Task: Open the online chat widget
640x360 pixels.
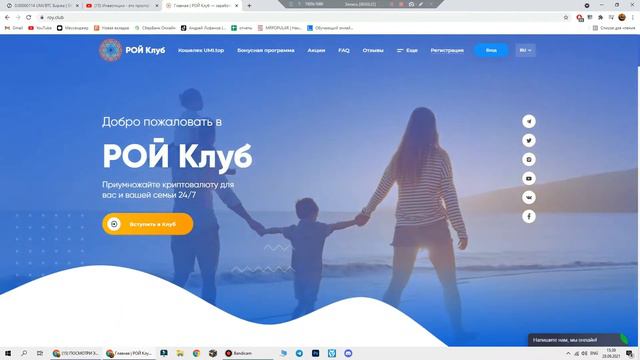Action: (578, 340)
